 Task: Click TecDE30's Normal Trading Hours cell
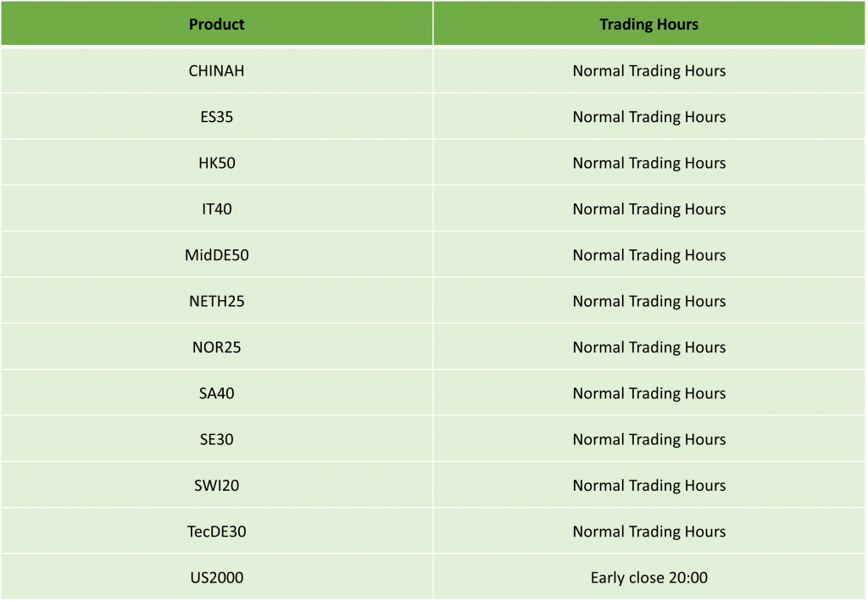point(648,531)
